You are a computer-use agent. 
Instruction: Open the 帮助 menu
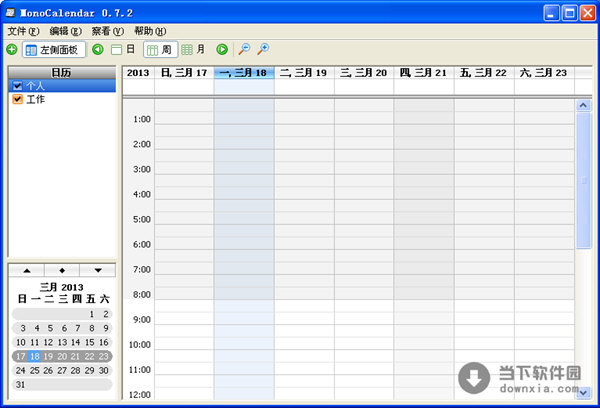pyautogui.click(x=150, y=31)
